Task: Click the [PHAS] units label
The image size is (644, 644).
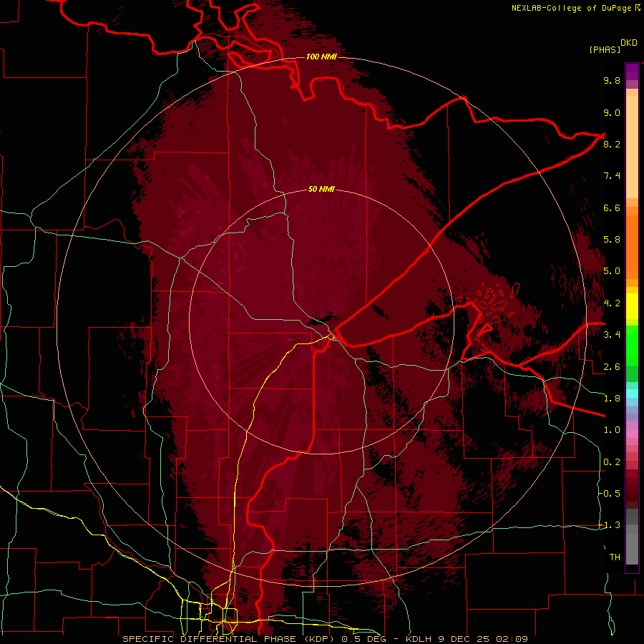Action: [x=605, y=49]
